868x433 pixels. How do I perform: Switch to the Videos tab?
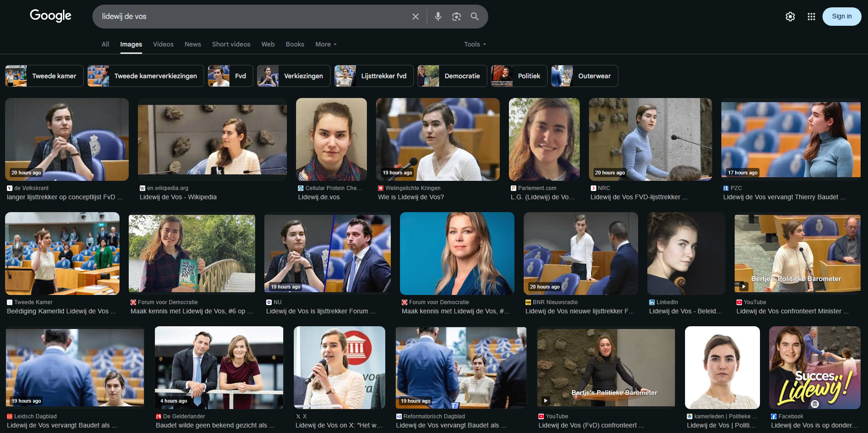tap(163, 44)
